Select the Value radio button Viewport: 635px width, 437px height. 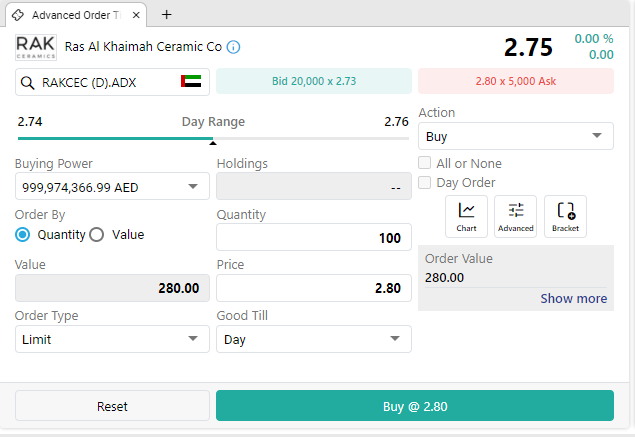[97, 234]
